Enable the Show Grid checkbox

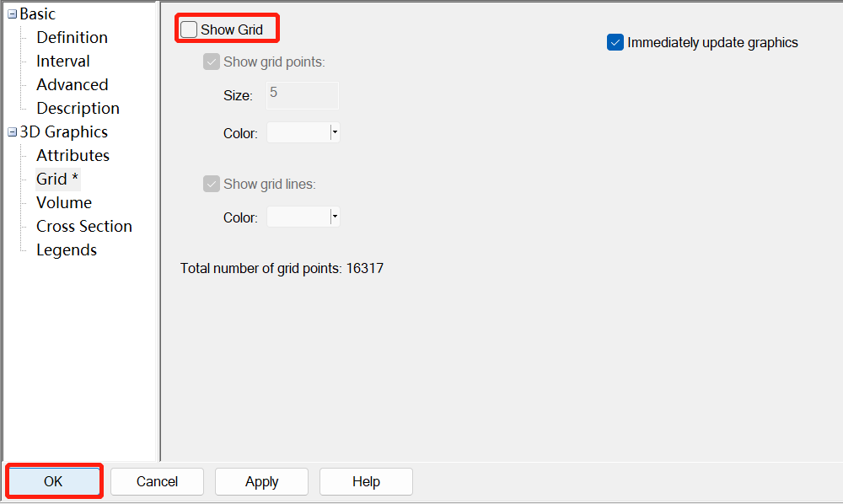click(x=190, y=28)
